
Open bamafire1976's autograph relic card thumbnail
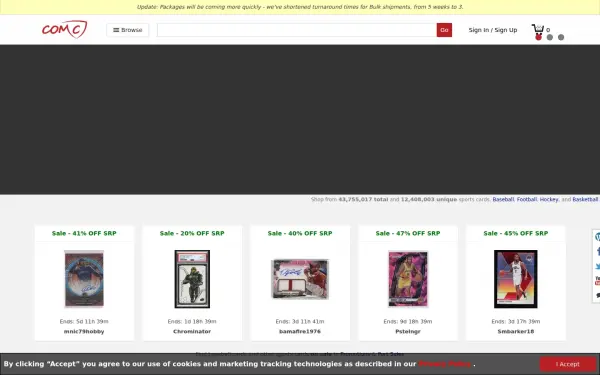point(300,279)
